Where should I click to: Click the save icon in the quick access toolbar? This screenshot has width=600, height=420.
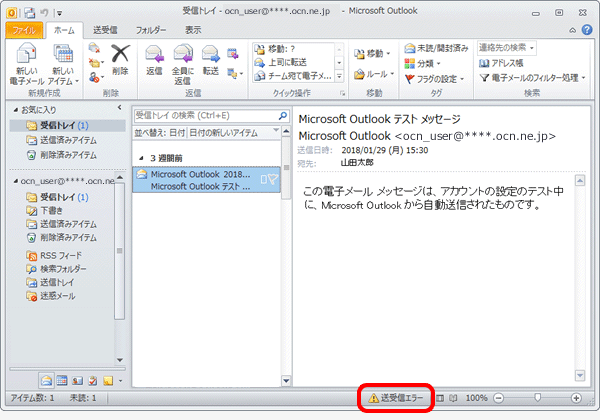pyautogui.click(x=29, y=13)
